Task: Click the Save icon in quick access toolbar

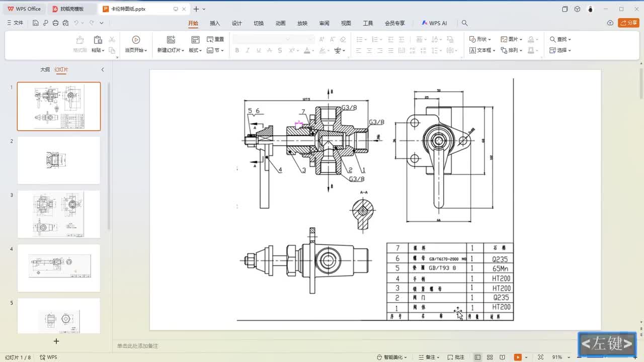Action: 35,23
